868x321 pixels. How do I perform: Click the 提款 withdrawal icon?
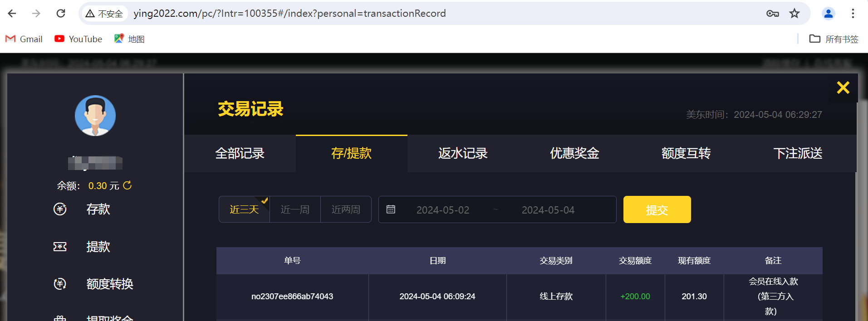point(60,247)
